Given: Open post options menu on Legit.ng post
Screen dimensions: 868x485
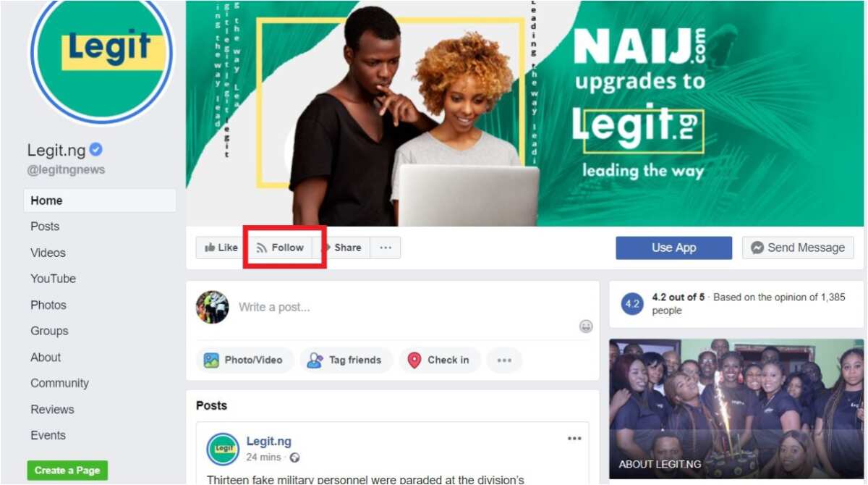Looking at the screenshot, I should [574, 439].
